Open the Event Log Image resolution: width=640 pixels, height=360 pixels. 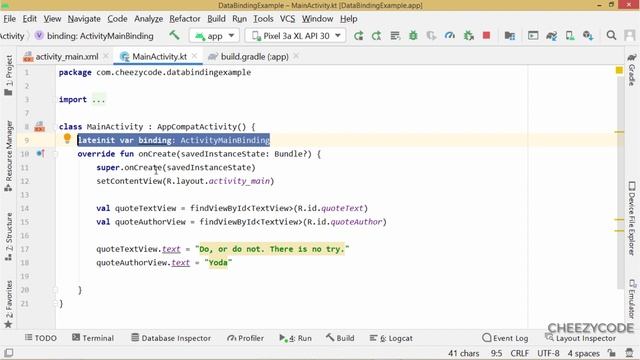click(505, 338)
